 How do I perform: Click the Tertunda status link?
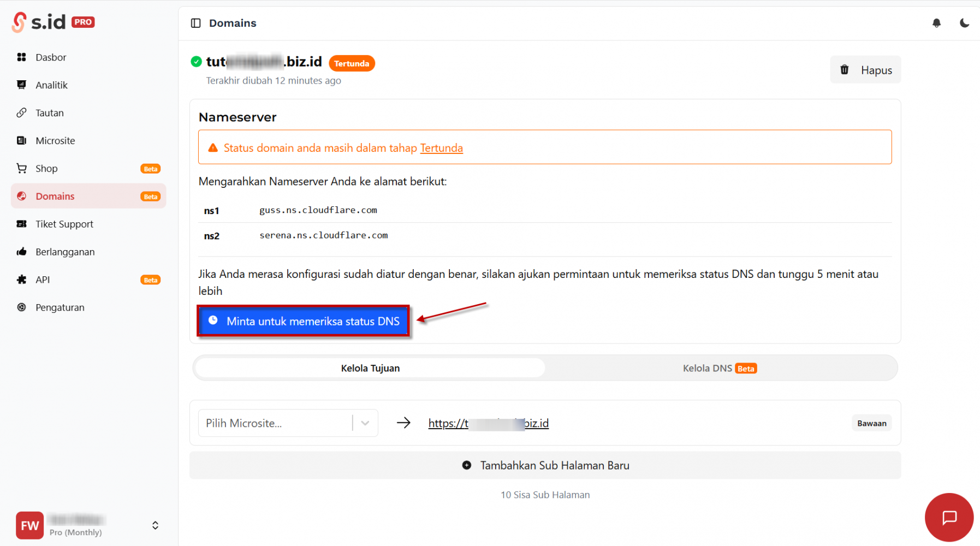pos(441,148)
